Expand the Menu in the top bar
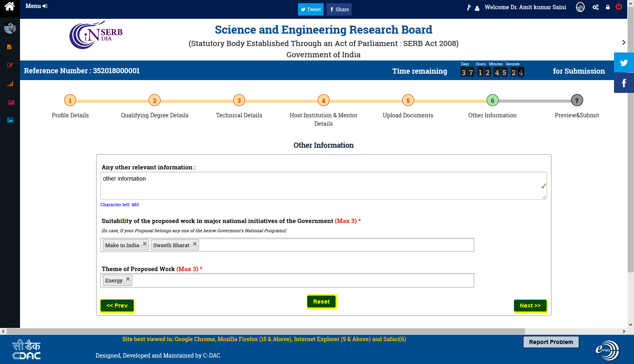The width and height of the screenshot is (634, 364). point(36,6)
